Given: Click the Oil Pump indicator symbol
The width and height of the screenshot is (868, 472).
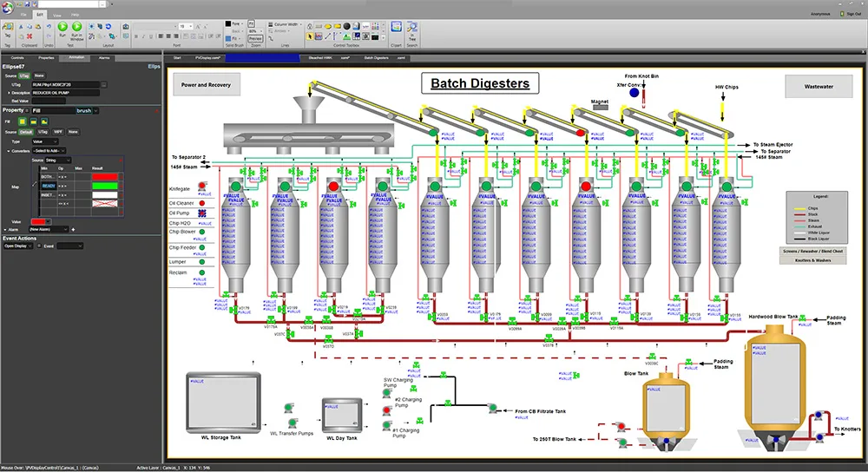Looking at the screenshot, I should 202,212.
